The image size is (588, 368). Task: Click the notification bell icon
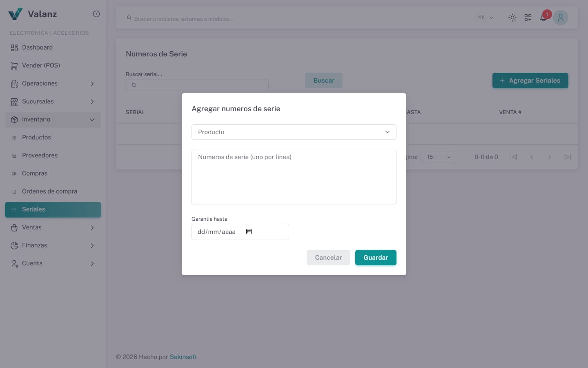click(x=543, y=18)
